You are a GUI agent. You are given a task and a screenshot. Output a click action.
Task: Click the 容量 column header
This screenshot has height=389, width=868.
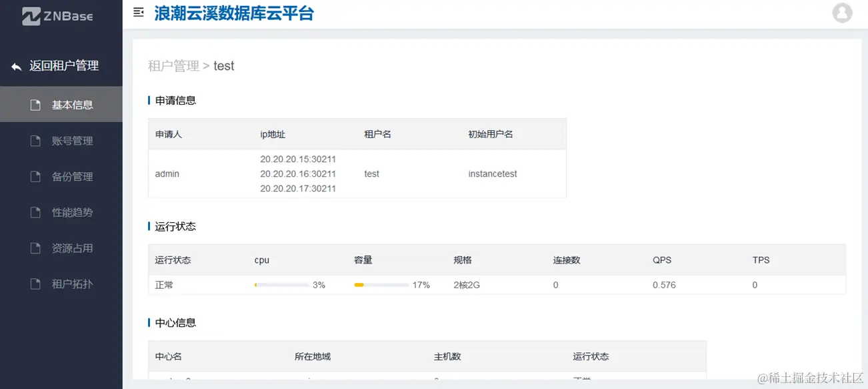[x=363, y=260]
